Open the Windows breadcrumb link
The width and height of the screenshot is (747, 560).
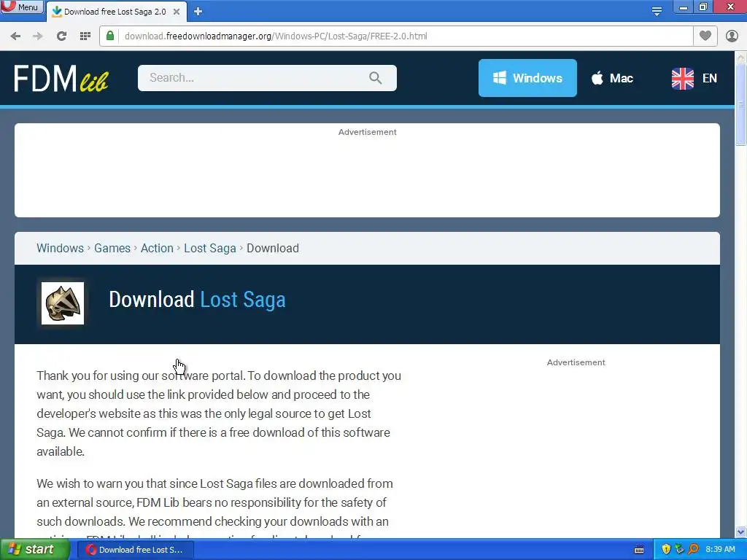click(x=60, y=248)
